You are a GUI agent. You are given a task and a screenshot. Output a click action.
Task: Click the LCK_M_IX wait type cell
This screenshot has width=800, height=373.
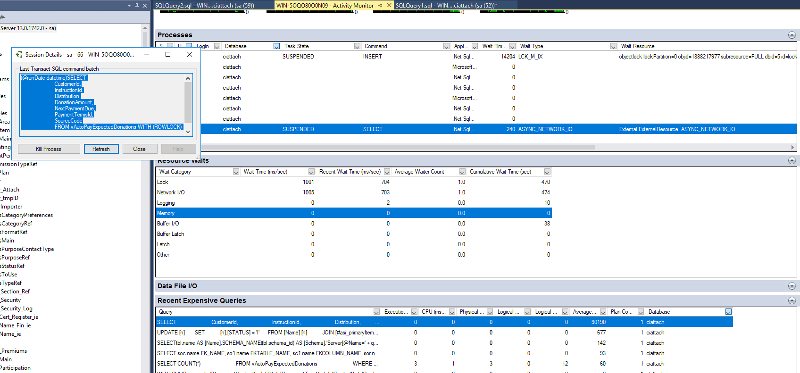coord(531,57)
